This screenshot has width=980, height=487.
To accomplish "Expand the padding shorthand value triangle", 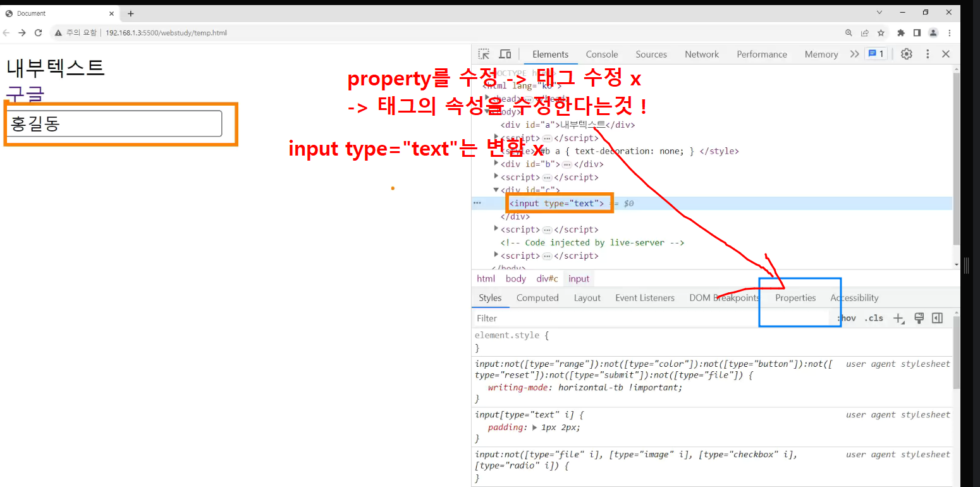I will tap(536, 427).
